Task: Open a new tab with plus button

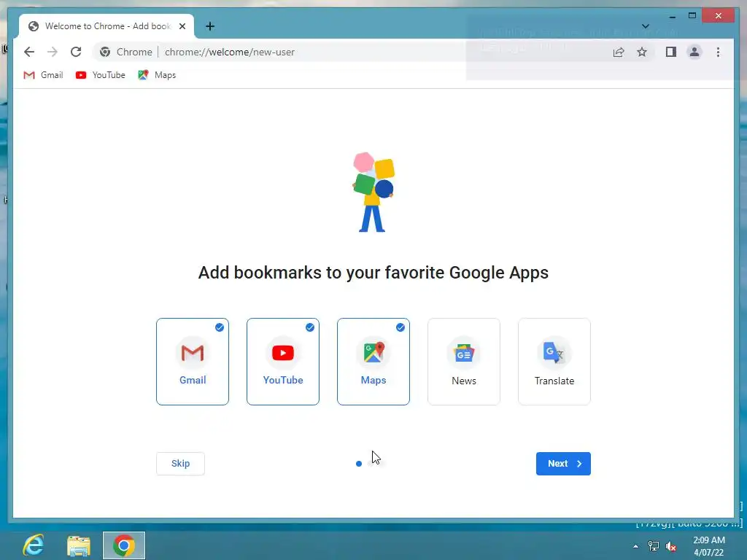Action: (x=210, y=26)
